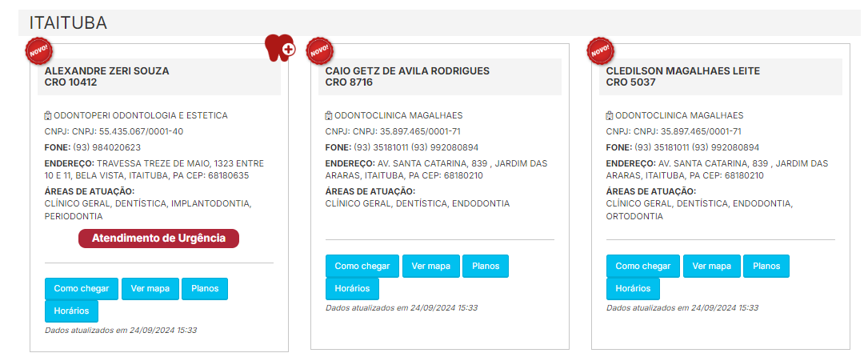The height and width of the screenshot is (361, 868).
Task: Click Ver mapa on Caio Getz card
Action: point(430,266)
